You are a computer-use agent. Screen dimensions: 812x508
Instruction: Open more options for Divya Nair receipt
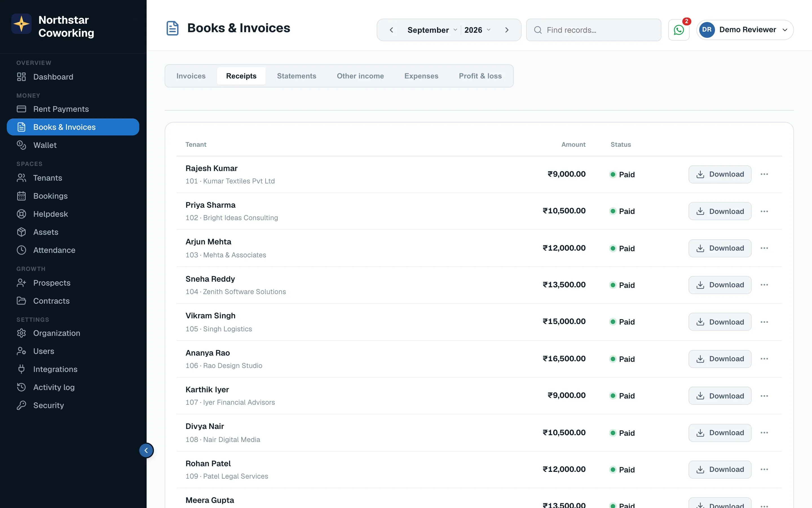point(764,432)
